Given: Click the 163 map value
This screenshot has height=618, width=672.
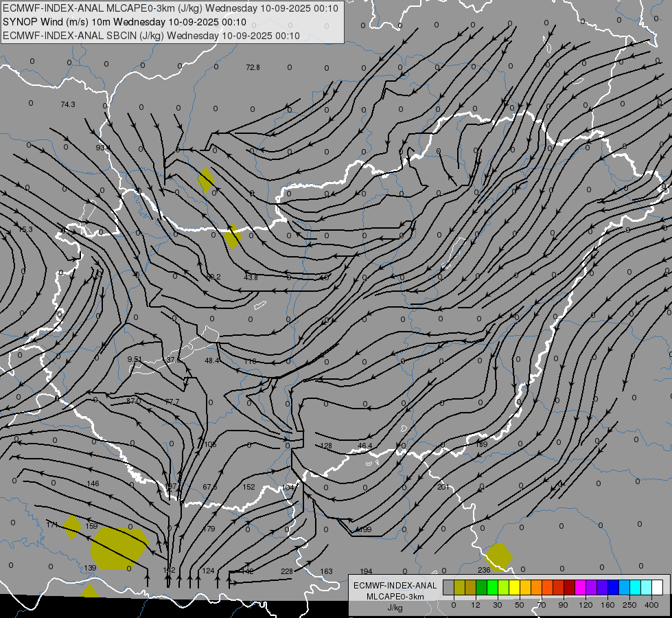Looking at the screenshot, I should (327, 571).
